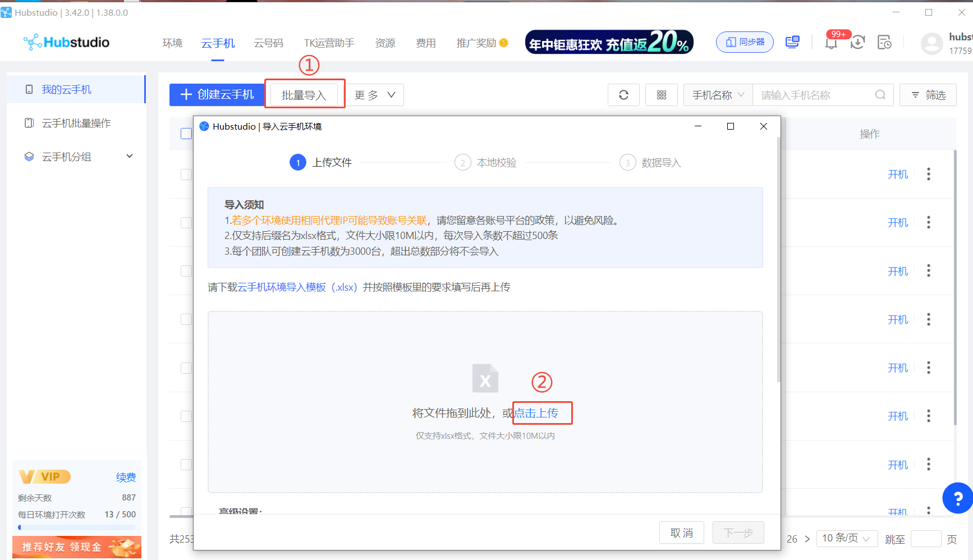Viewport: 973px width, 560px height.
Task: Click the search magnifier icon
Action: point(880,95)
